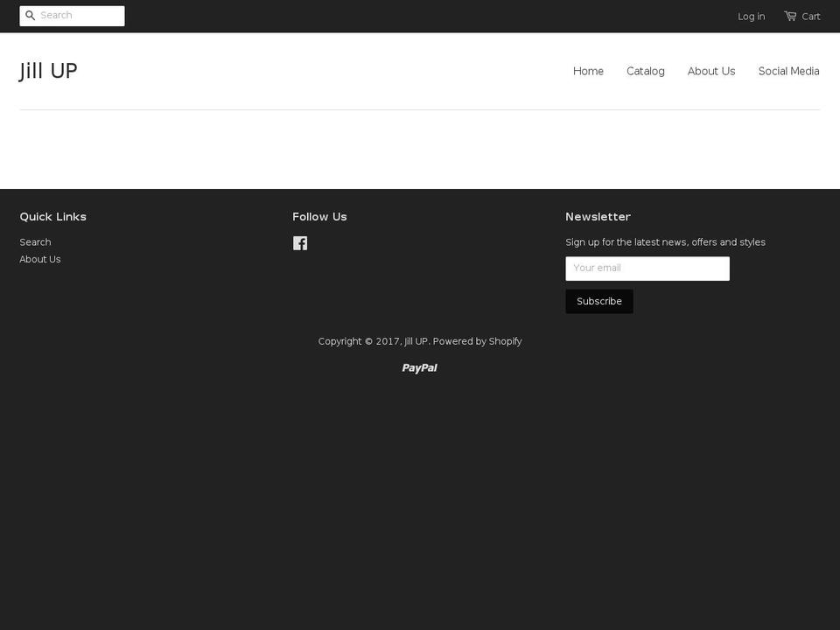Focus the top Search input field
The height and width of the screenshot is (630, 840).
pos(72,16)
